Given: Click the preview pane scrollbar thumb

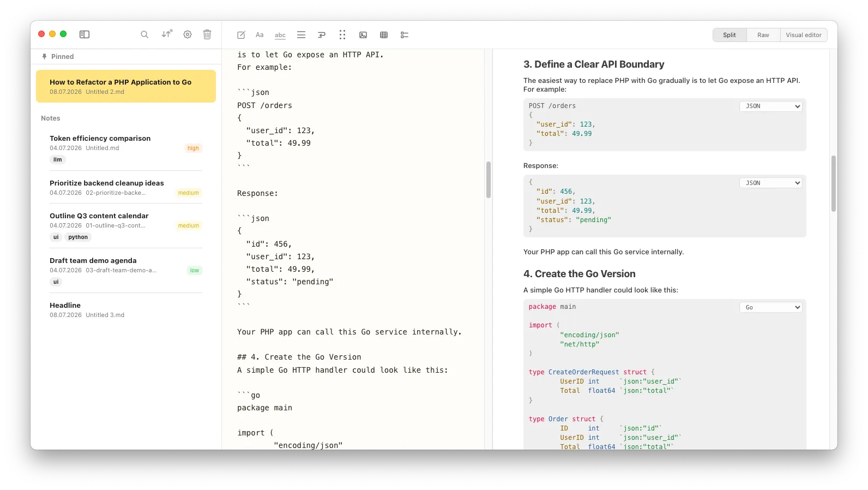Looking at the screenshot, I should (x=833, y=183).
